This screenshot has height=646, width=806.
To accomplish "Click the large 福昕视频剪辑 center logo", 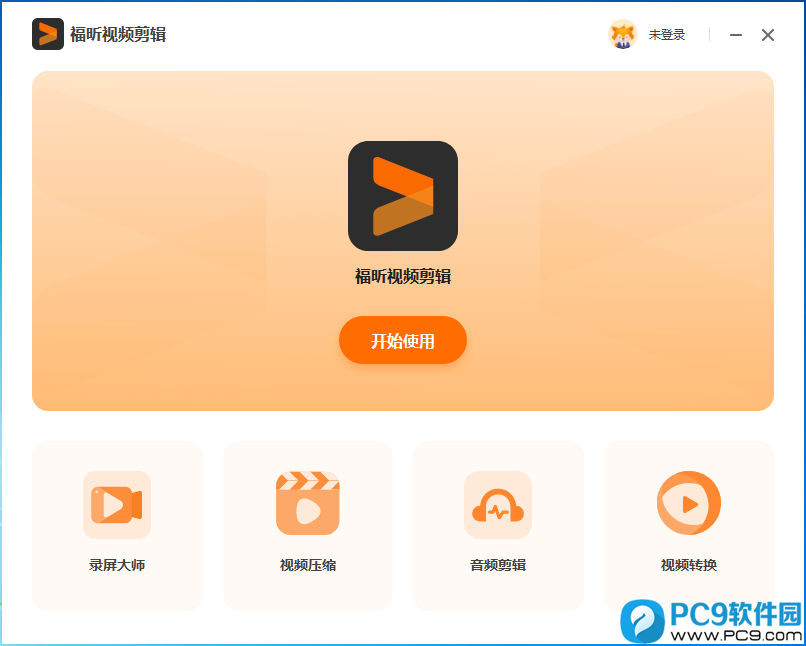I will [403, 196].
